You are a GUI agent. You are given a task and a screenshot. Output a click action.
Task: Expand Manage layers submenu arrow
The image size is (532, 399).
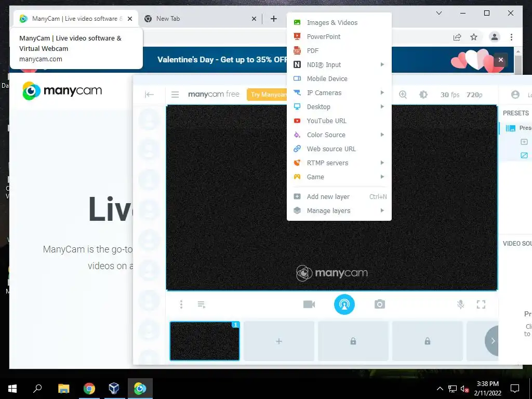click(x=382, y=211)
